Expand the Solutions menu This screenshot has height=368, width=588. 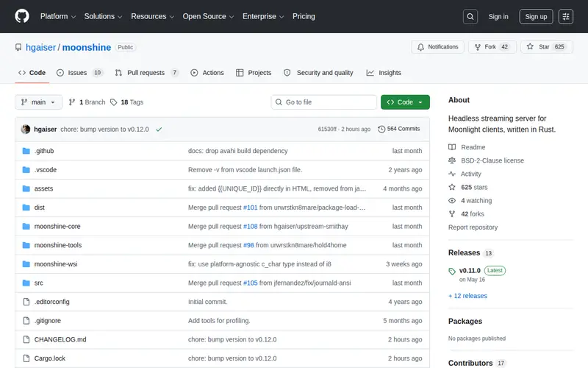pos(103,16)
